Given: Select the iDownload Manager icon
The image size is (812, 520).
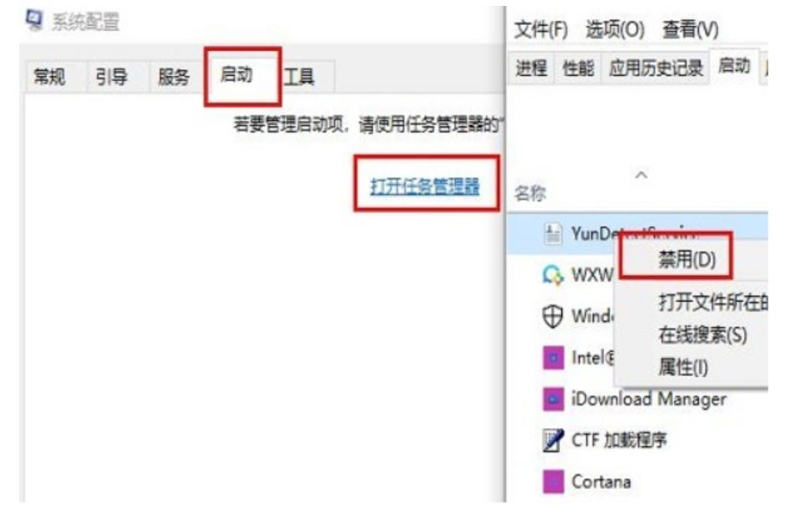Looking at the screenshot, I should click(553, 399).
